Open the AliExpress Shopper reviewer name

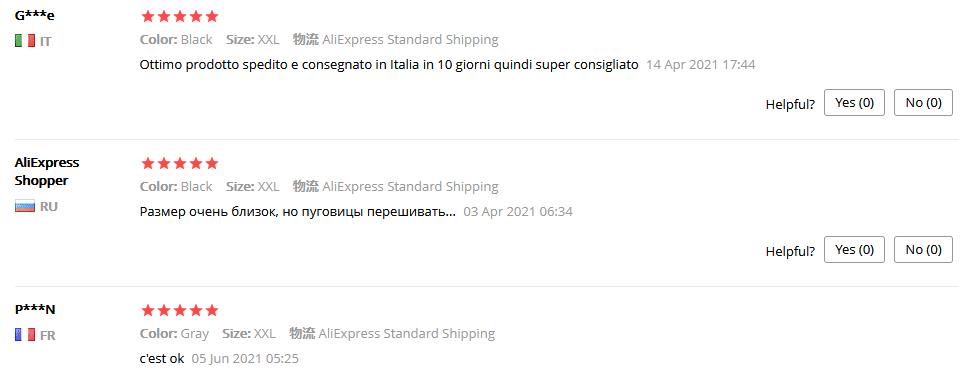click(47, 171)
